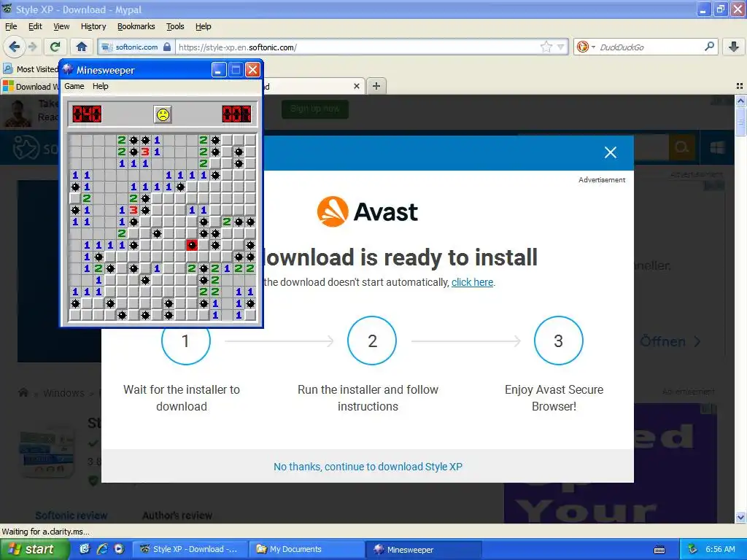Click the Minesweeper mine counter display
The height and width of the screenshot is (560, 747).
tap(87, 114)
